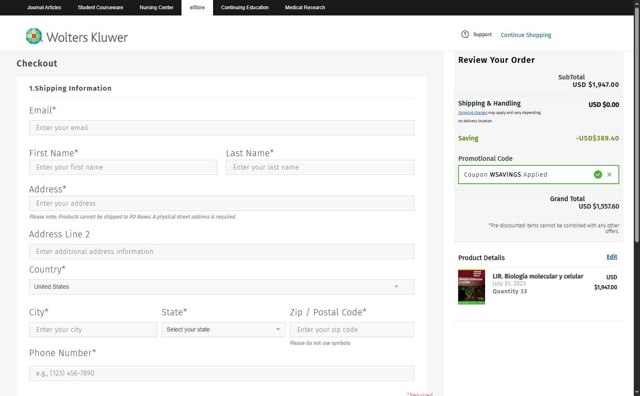
Task: Open the Student Courseware tab
Action: (100, 7)
